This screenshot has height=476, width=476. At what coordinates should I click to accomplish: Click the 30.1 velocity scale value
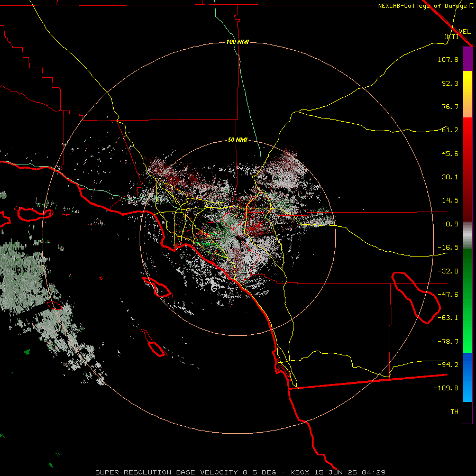(450, 177)
